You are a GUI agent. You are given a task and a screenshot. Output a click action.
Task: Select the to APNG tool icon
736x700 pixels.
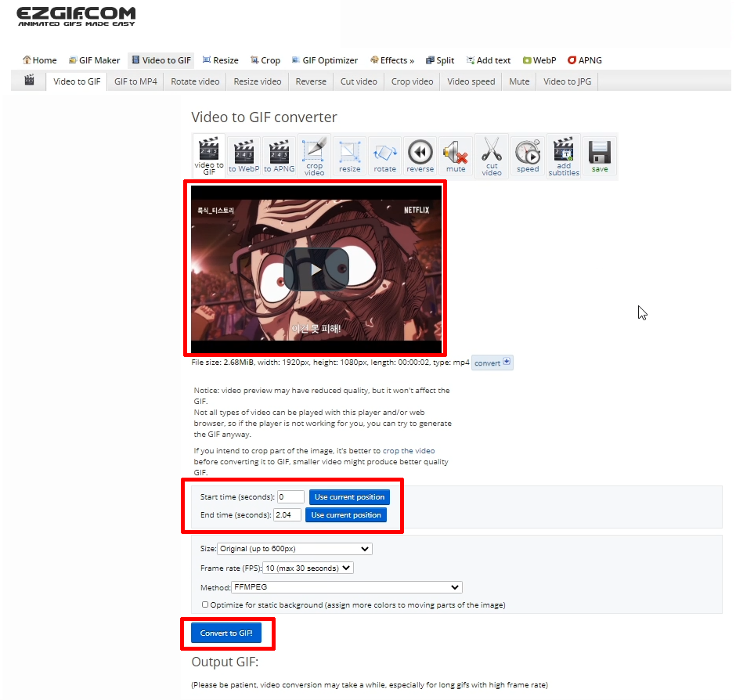click(x=280, y=157)
